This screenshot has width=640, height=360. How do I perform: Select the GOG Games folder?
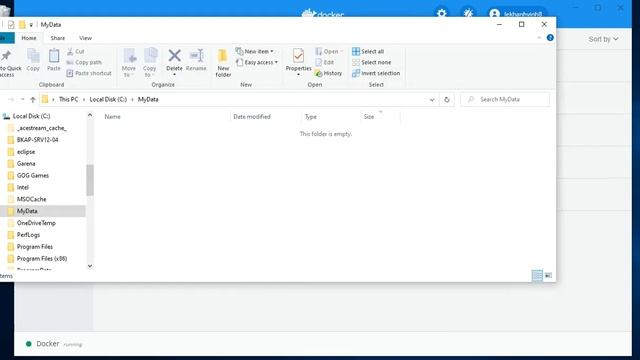33,176
